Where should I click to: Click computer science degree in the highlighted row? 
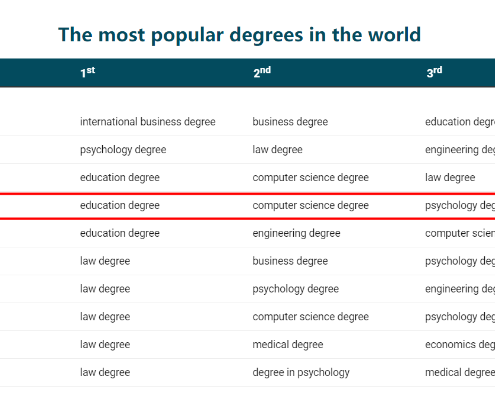coord(310,205)
